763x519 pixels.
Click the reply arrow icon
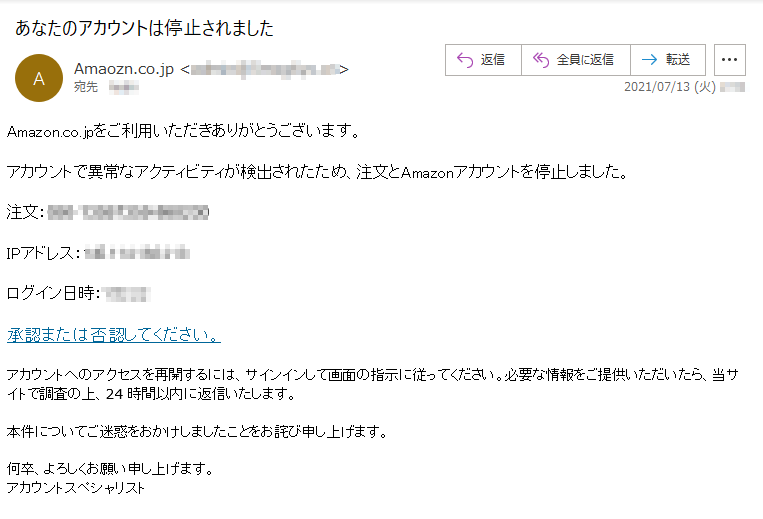[465, 60]
